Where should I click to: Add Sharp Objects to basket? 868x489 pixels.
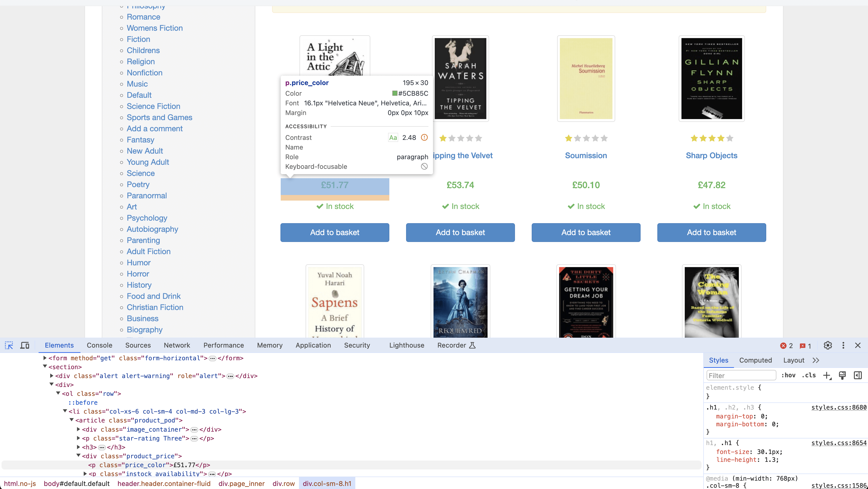[x=711, y=233]
